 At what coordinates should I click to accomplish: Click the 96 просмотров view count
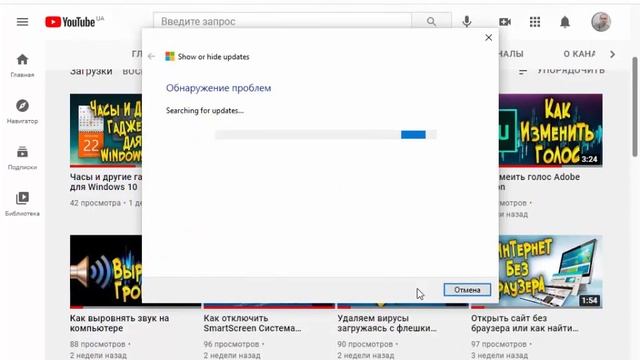tap(231, 344)
